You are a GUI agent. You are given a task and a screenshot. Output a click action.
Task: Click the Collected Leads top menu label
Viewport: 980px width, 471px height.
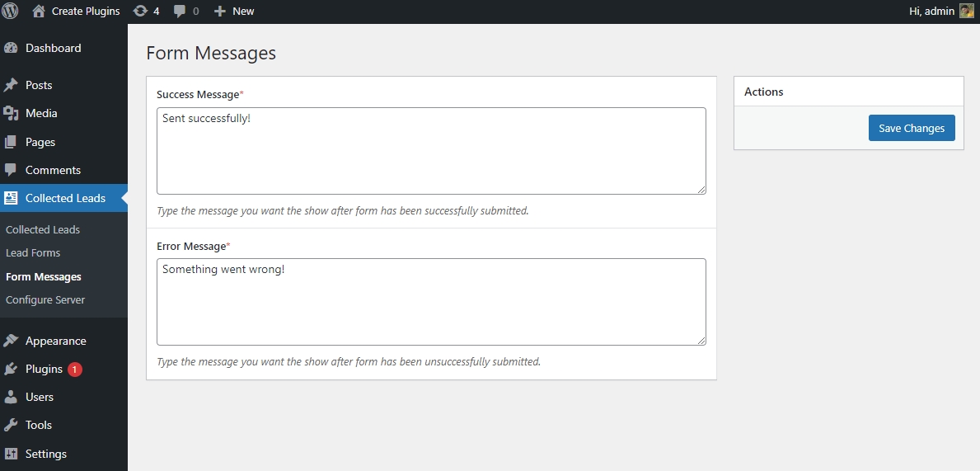pos(65,198)
